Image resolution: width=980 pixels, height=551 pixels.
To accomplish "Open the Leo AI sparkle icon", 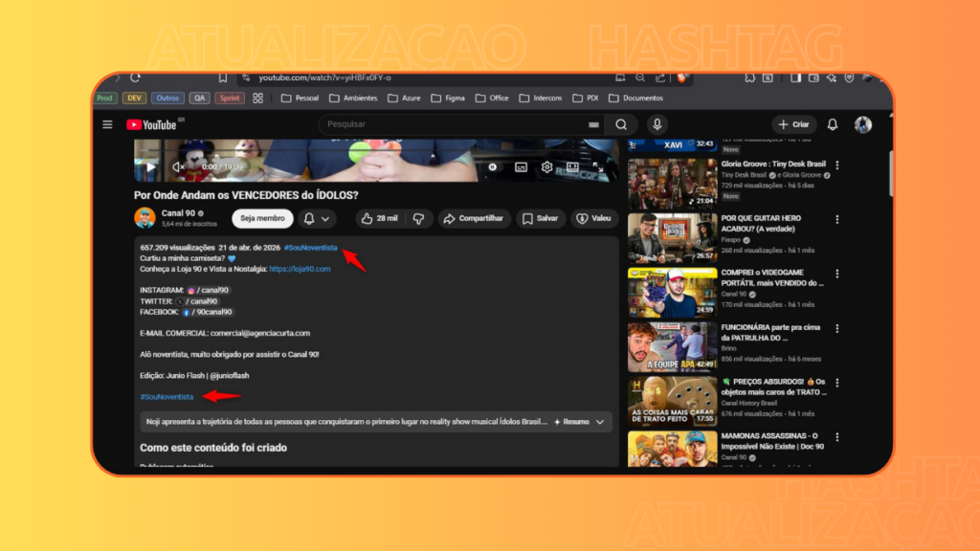I will point(832,78).
